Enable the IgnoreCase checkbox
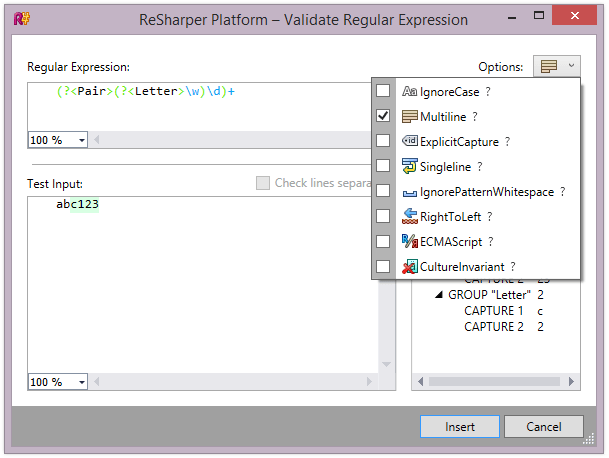The height and width of the screenshot is (458, 609). tap(383, 91)
